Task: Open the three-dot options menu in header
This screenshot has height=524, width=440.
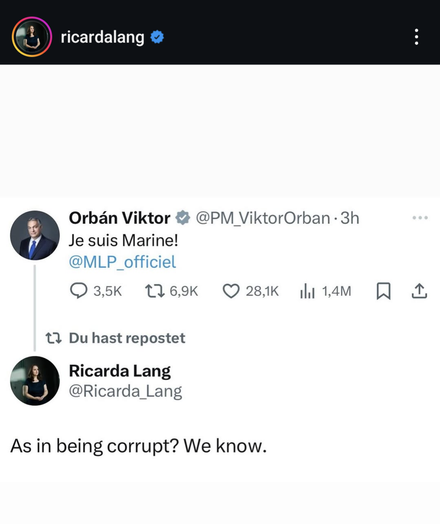Action: 416,37
